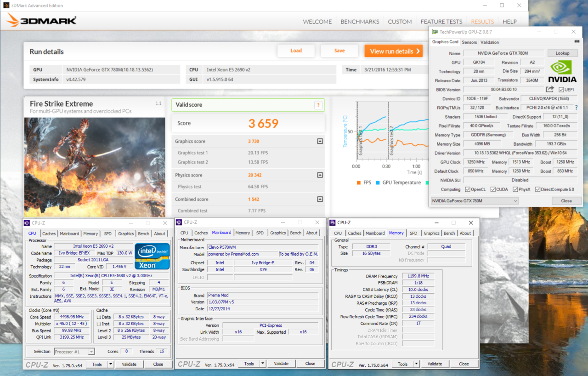Select the RESULTS menu item

point(482,22)
